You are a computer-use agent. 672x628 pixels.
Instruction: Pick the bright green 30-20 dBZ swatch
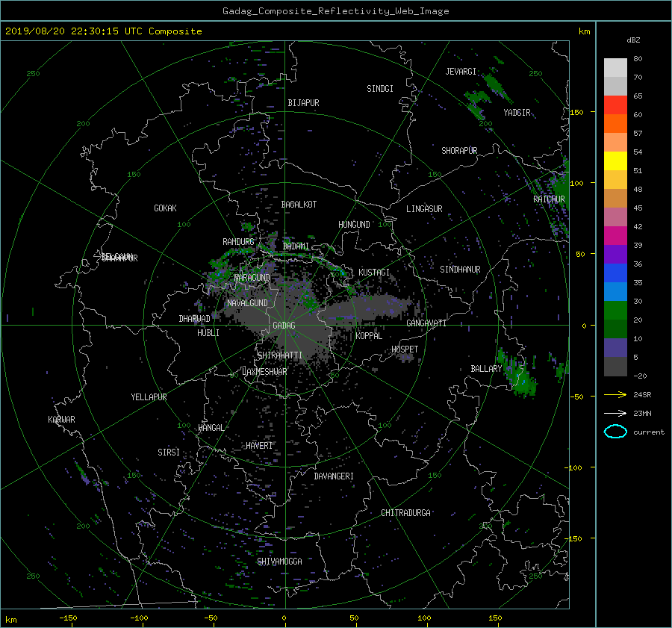(x=615, y=311)
